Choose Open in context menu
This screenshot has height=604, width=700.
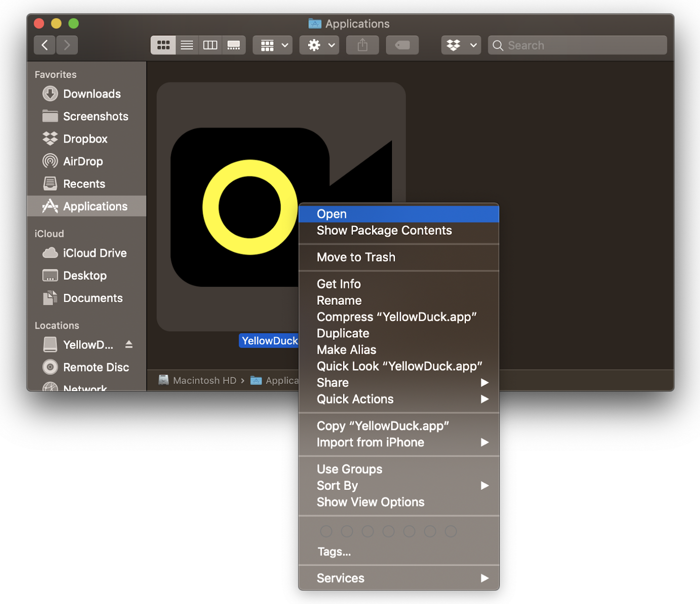tap(399, 214)
